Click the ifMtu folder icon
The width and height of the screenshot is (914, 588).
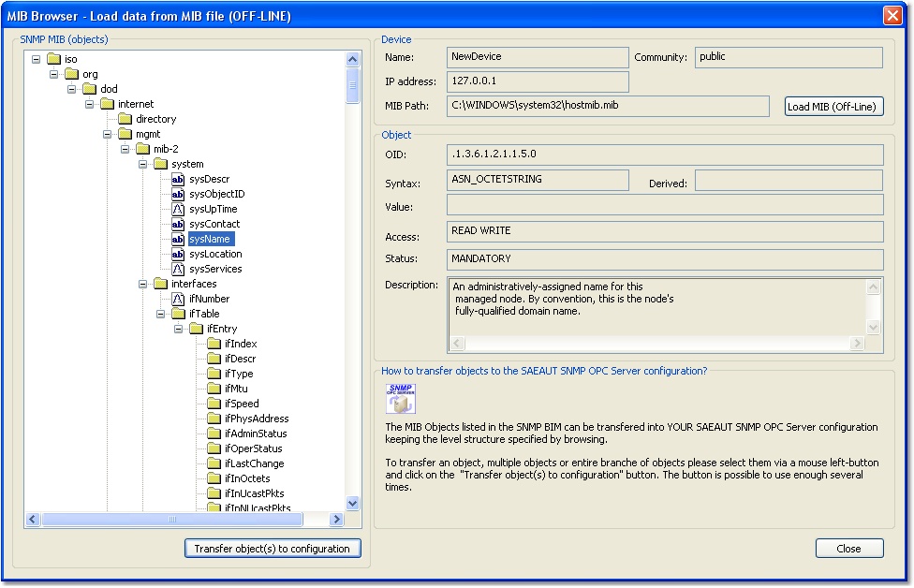coord(214,389)
